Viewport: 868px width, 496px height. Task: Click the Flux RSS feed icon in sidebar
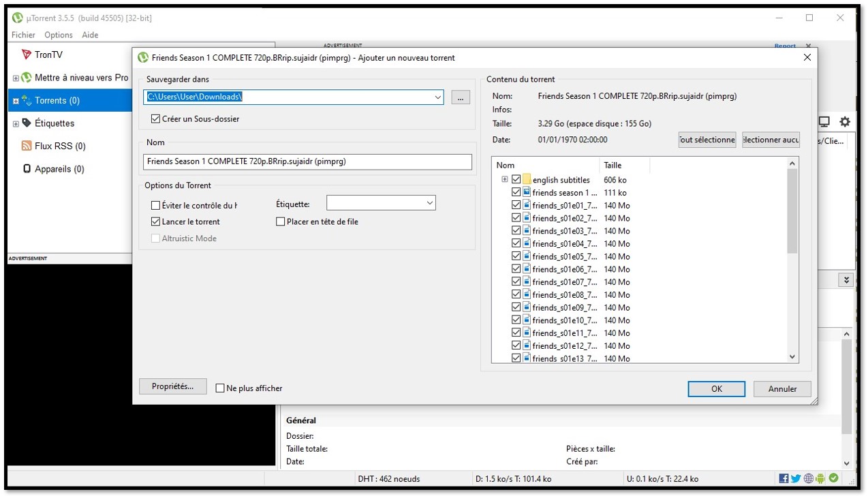click(27, 146)
